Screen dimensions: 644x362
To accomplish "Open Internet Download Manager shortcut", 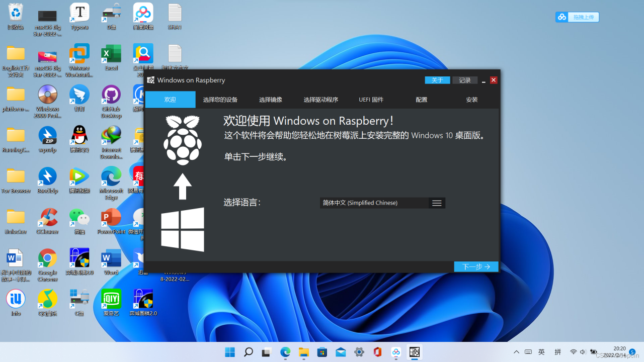I will coord(111,142).
